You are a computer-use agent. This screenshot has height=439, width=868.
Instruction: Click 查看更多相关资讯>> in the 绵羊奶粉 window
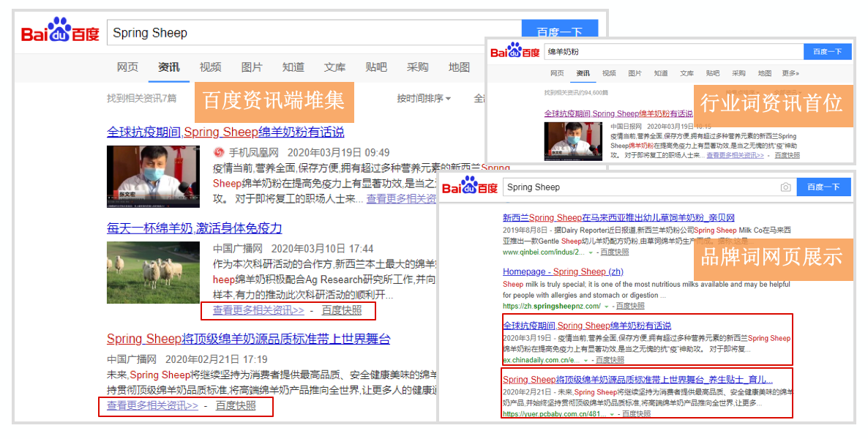pos(735,156)
